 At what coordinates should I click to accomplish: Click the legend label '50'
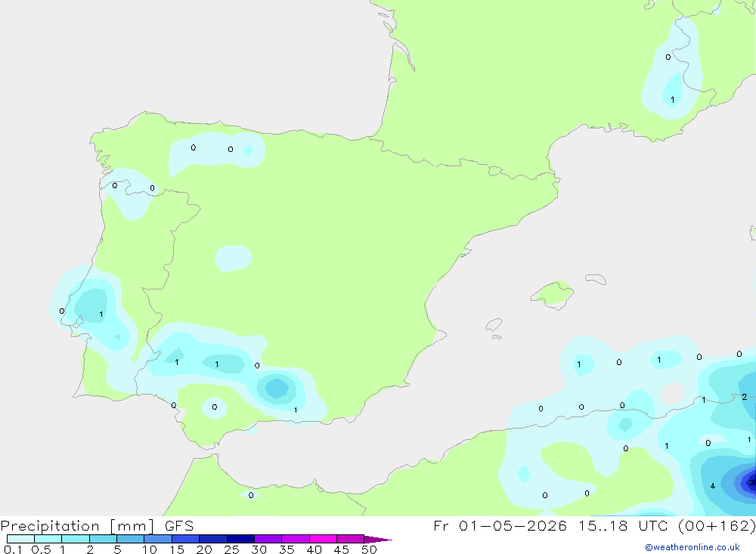pos(369,549)
